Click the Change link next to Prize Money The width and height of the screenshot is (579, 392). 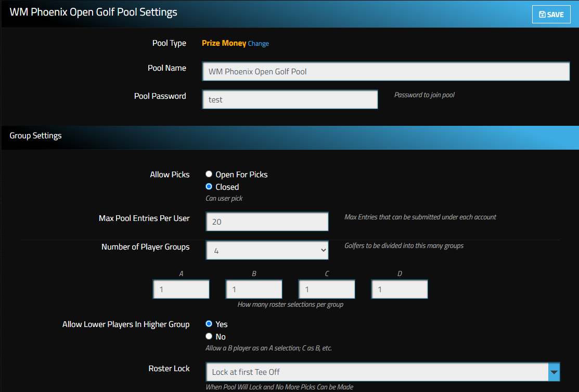(x=259, y=44)
